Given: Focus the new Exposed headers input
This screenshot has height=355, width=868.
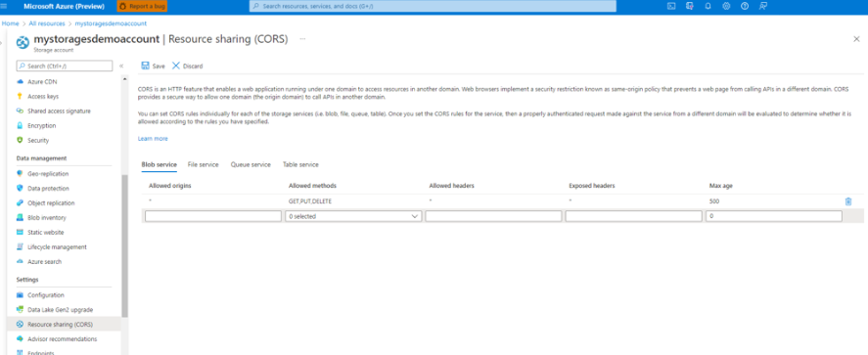Looking at the screenshot, I should 634,216.
